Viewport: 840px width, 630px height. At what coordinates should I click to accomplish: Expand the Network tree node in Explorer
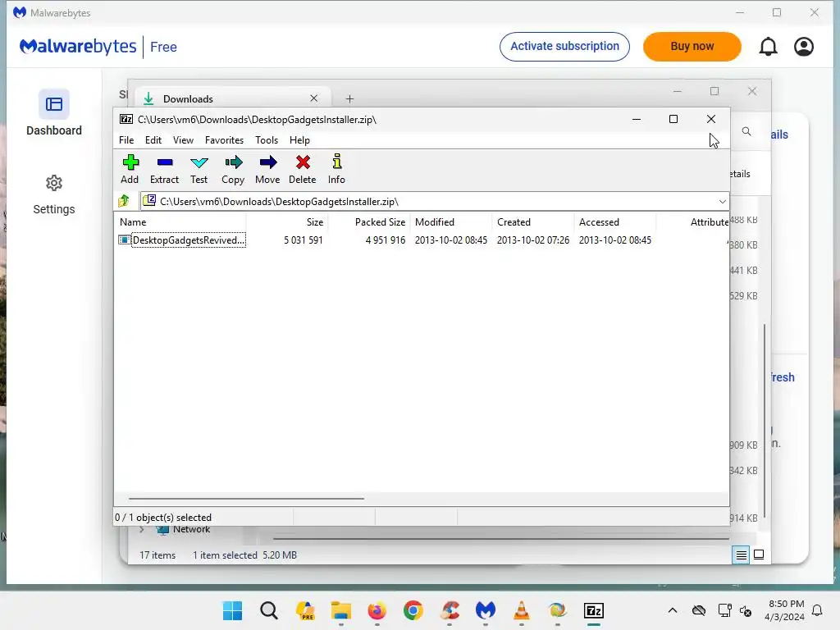[142, 529]
